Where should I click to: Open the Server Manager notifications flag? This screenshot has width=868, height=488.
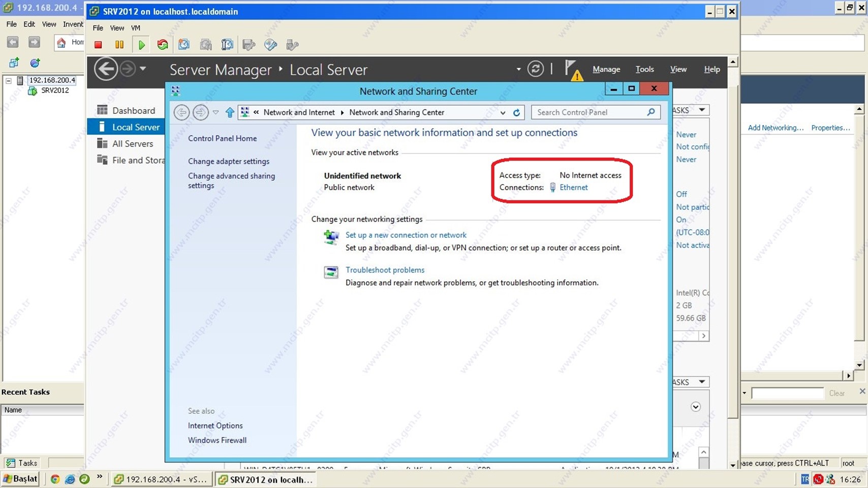pyautogui.click(x=573, y=70)
